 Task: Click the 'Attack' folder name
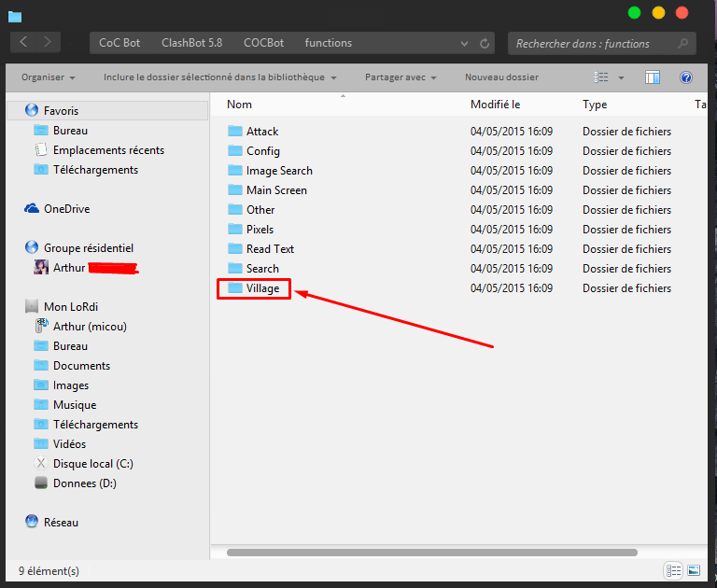click(x=262, y=132)
